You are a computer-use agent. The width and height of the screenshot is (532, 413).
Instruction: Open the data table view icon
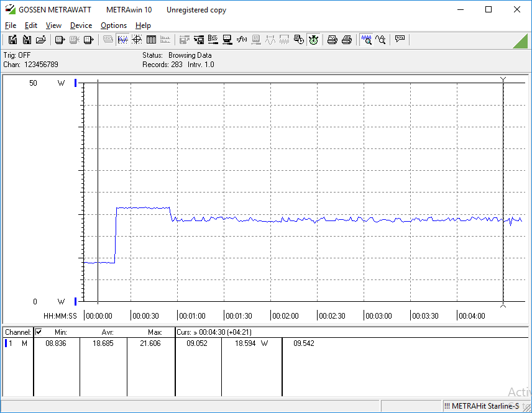pos(151,40)
